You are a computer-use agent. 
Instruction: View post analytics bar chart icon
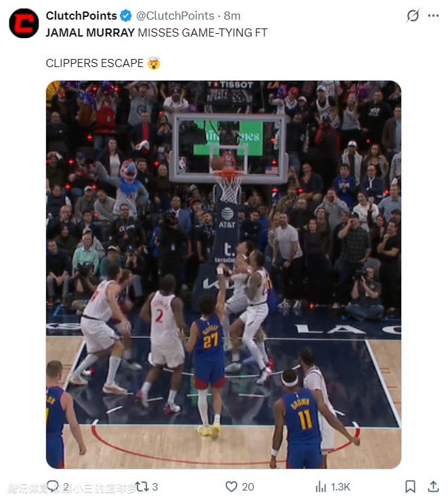321,487
